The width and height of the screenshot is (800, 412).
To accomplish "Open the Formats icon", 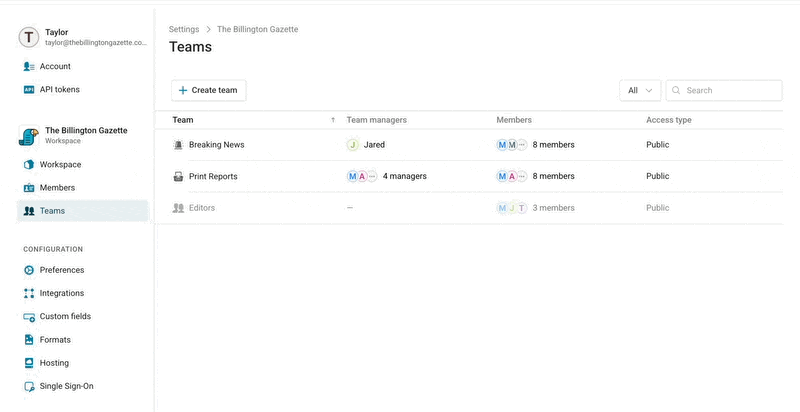I will (29, 340).
